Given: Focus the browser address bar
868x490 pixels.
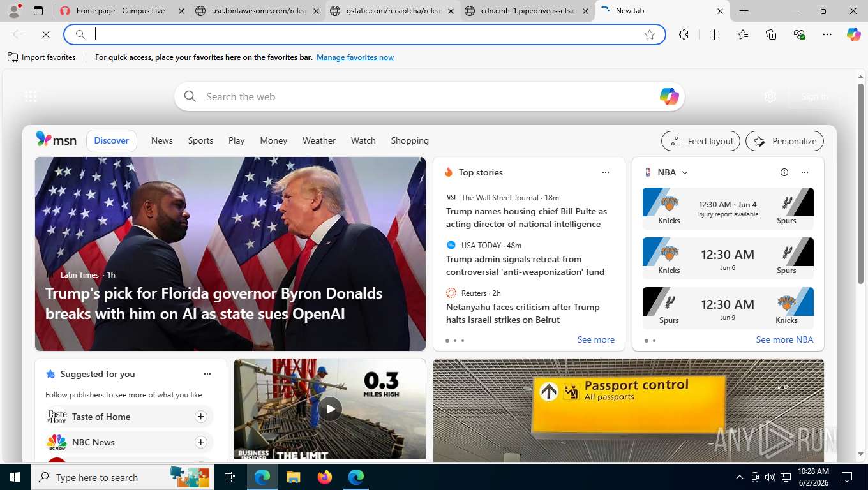Looking at the screenshot, I should (x=364, y=34).
